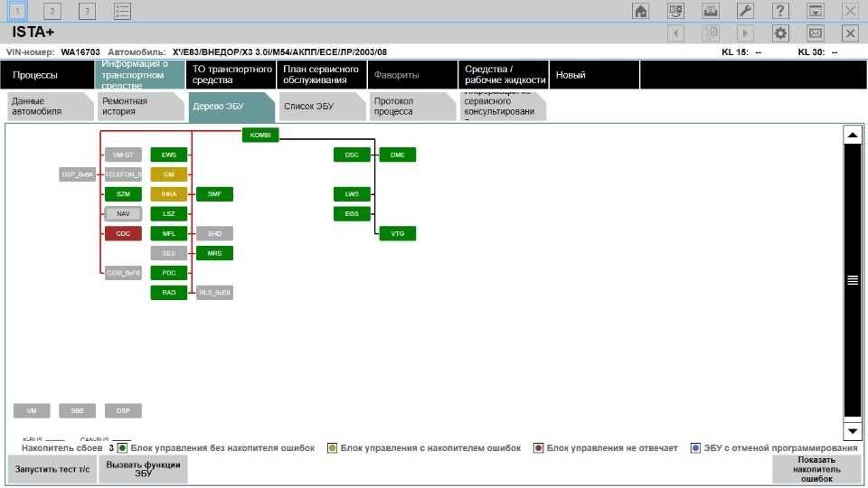Click the scrollbar up arrow
The width and height of the screenshot is (868, 488).
853,135
